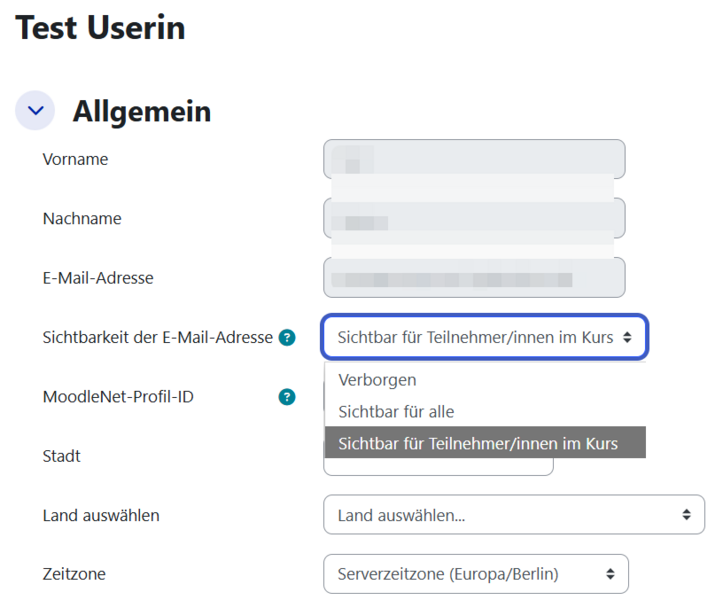
Task: Focus the Nachname text field
Action: 474,218
